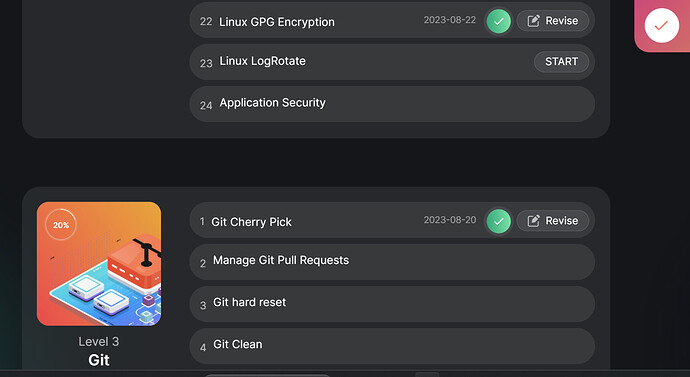This screenshot has height=377, width=690.
Task: Click the pencil icon in GPG Encryption's Revise button
Action: point(533,21)
